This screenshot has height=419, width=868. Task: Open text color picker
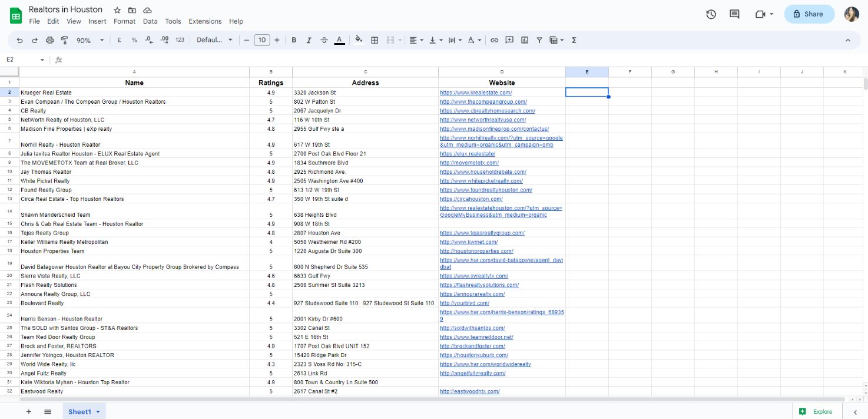[x=339, y=40]
